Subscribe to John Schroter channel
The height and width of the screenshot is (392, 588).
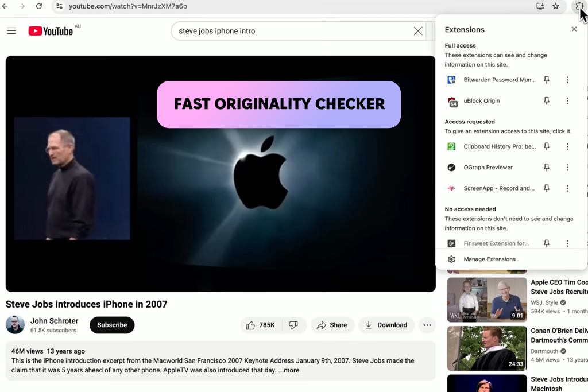click(112, 325)
